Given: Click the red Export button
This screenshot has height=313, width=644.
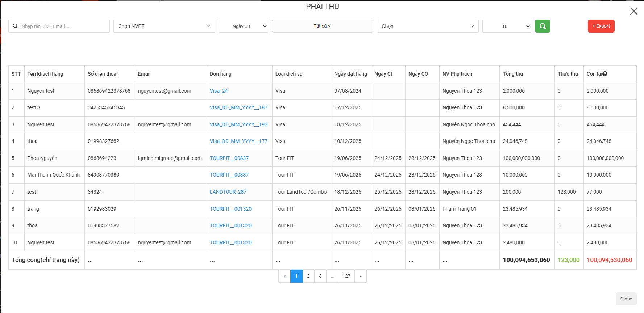Looking at the screenshot, I should (x=601, y=26).
